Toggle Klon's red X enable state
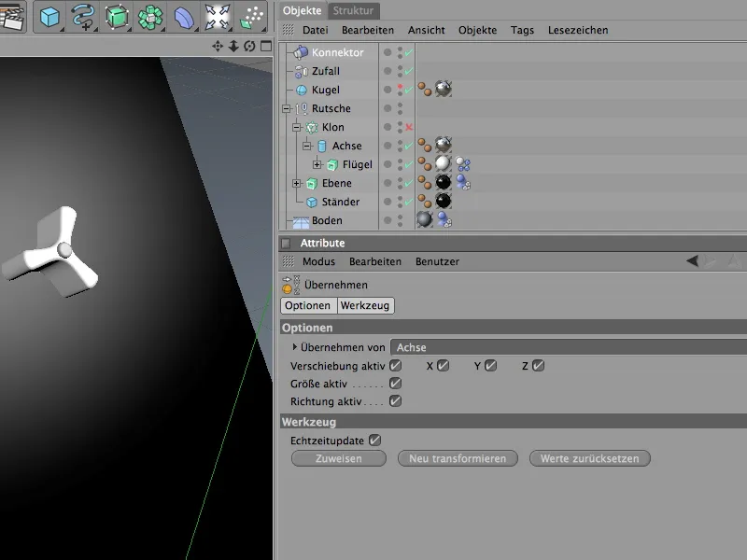The width and height of the screenshot is (747, 560). click(x=409, y=127)
